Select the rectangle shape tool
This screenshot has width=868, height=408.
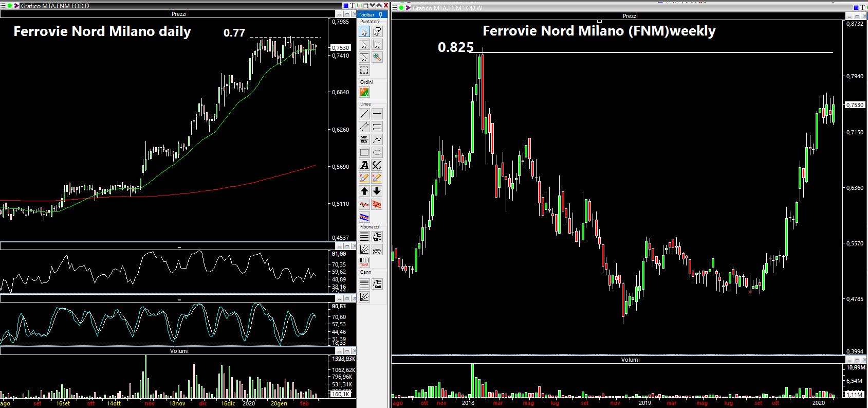pyautogui.click(x=364, y=152)
